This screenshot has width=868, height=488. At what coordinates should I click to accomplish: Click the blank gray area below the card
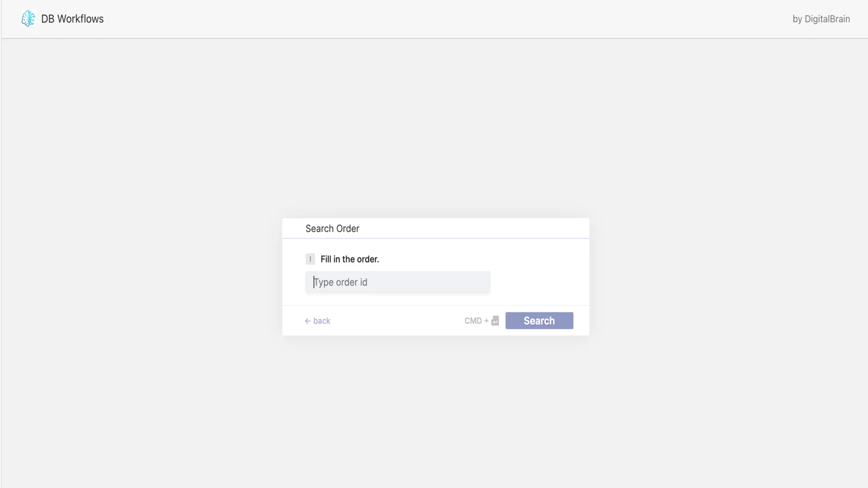coord(434,412)
